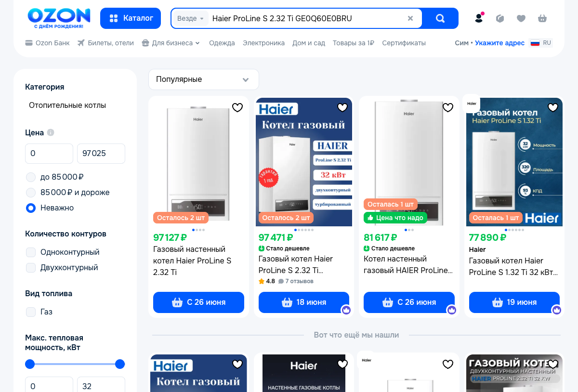Click the Цена что надо badge
Image resolution: width=578 pixels, height=392 pixels.
click(395, 218)
